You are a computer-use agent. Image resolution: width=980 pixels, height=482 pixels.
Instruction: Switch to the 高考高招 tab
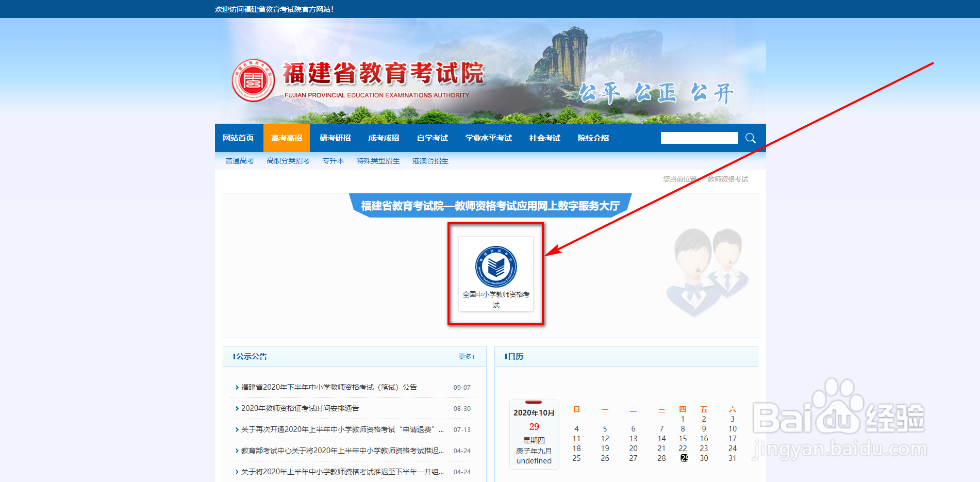click(286, 138)
